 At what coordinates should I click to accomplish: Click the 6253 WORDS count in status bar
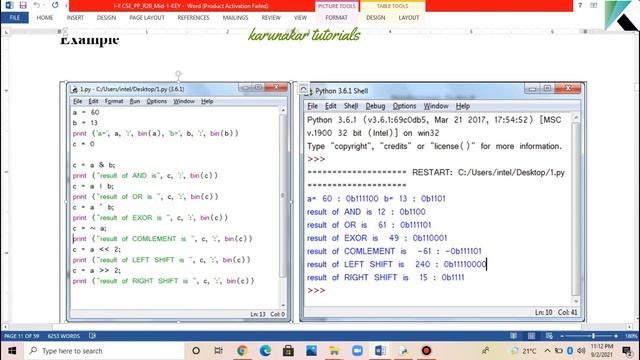pos(64,336)
